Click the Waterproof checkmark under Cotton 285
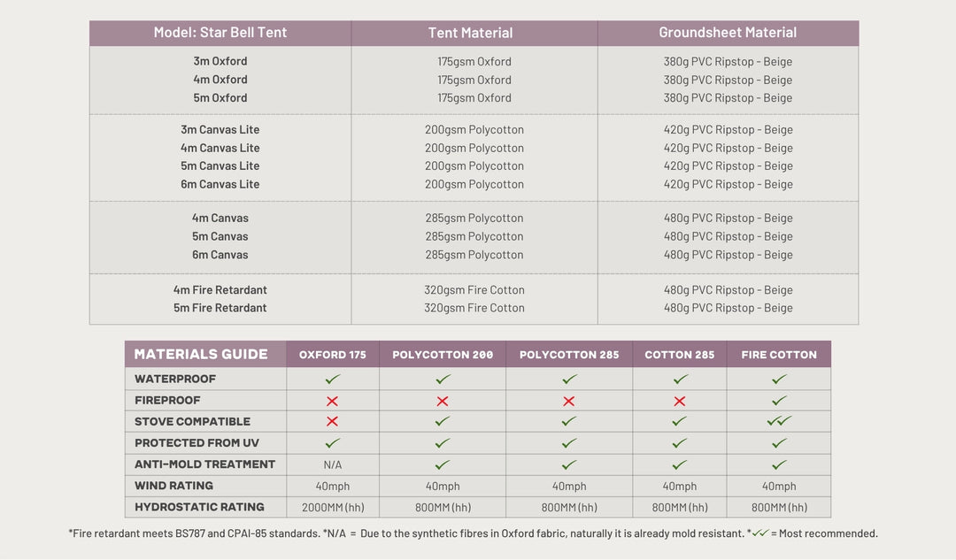This screenshot has height=560, width=956. pyautogui.click(x=680, y=379)
